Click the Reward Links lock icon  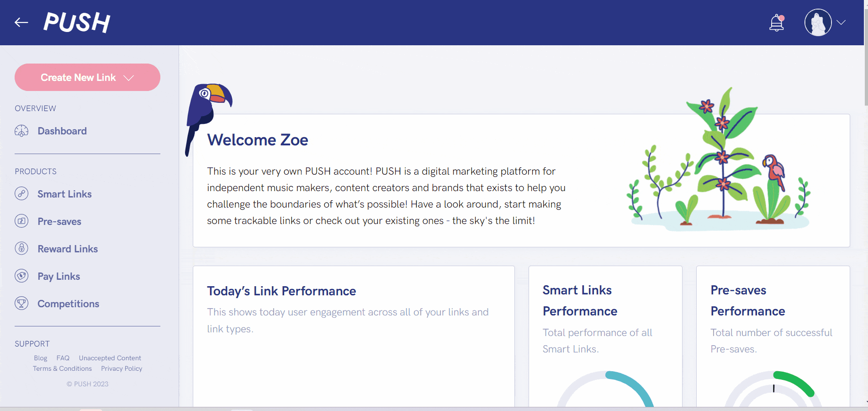coord(21,249)
